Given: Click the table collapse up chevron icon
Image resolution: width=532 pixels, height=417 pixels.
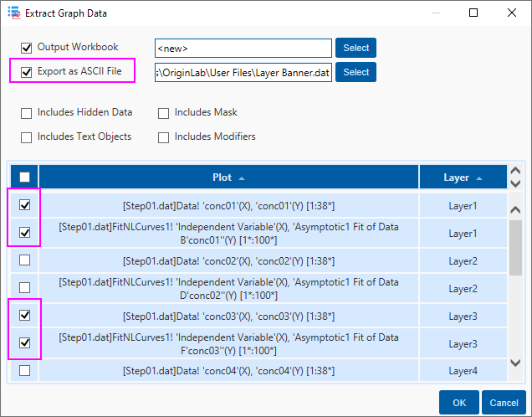Looking at the screenshot, I should point(515,170).
